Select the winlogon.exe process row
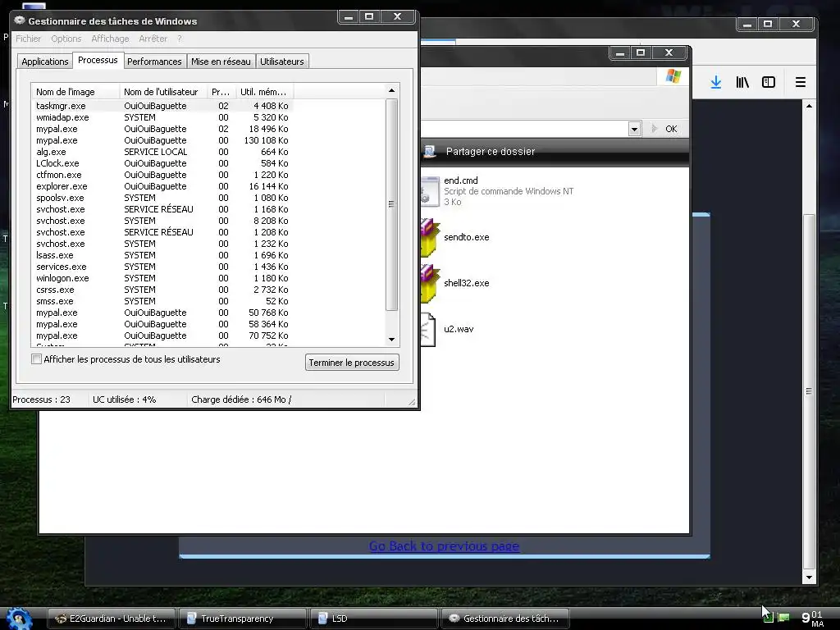 pyautogui.click(x=162, y=279)
